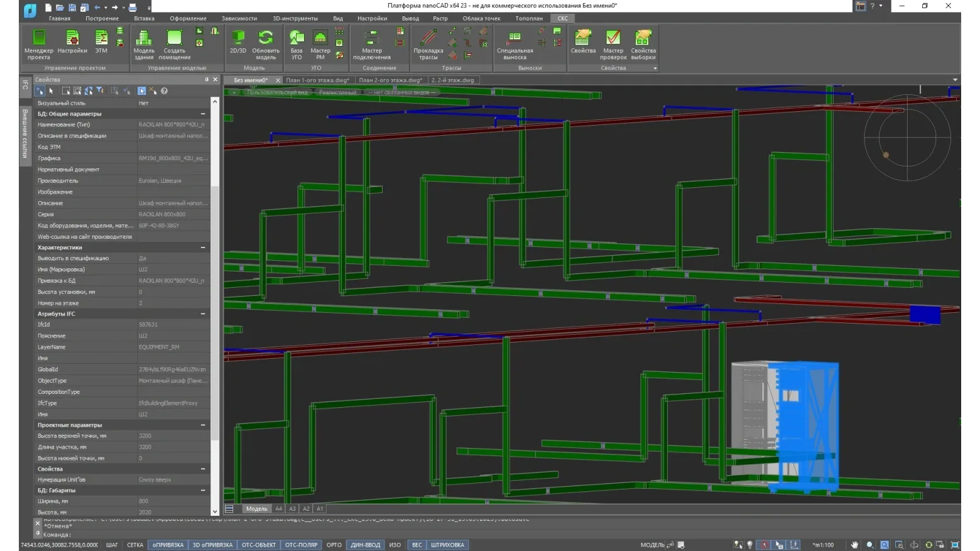Switch to the A4 layout sheet

click(x=279, y=509)
